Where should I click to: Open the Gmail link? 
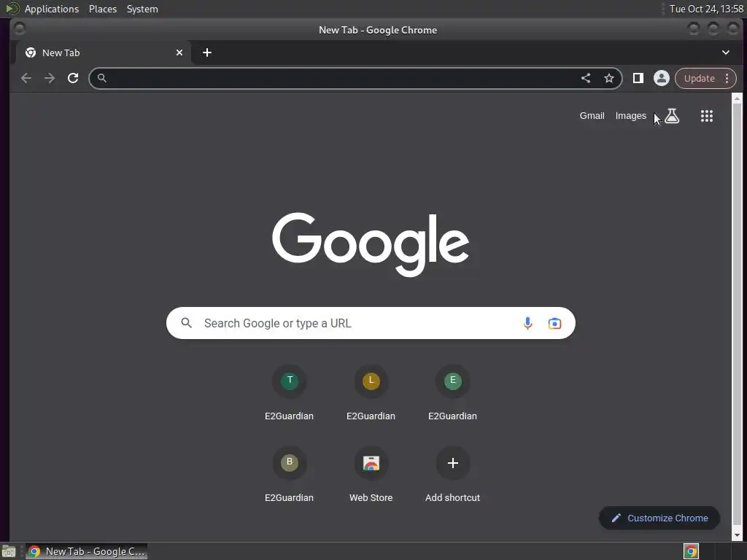(592, 116)
